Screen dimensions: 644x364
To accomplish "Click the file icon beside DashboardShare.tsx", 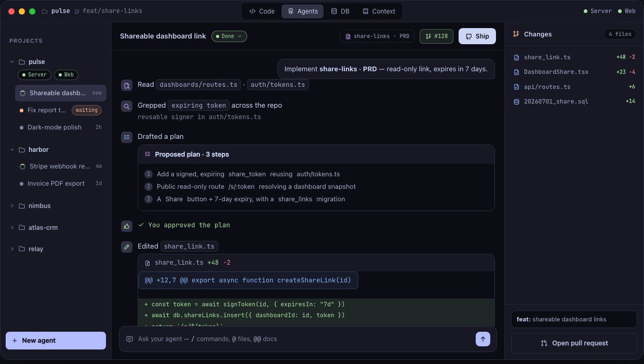I will (x=516, y=72).
